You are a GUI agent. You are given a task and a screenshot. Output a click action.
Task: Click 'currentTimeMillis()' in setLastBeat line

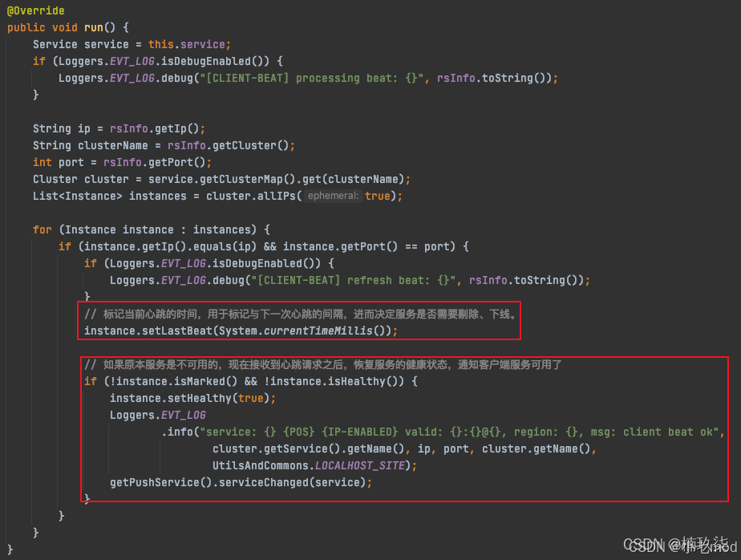pos(325,331)
